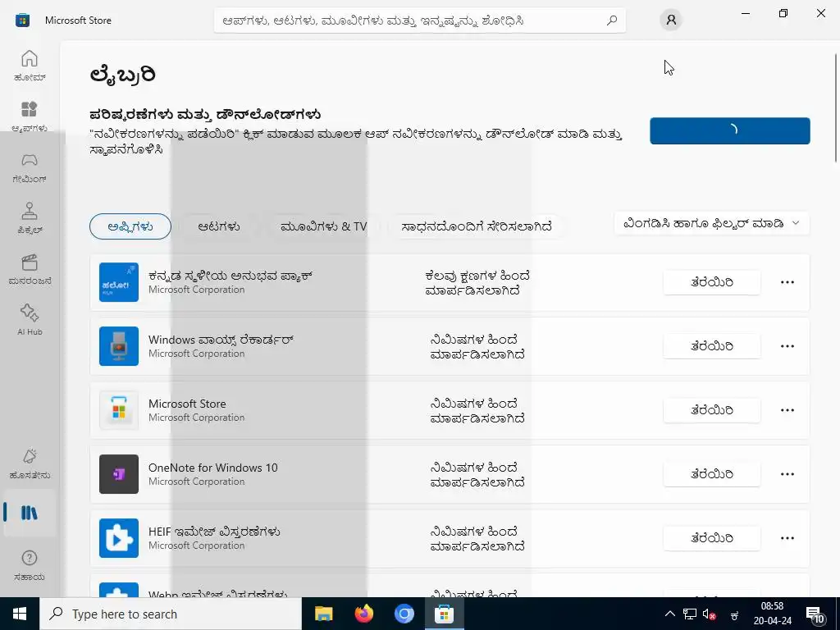840x630 pixels.
Task: Click the Microsoft Store taskbar icon
Action: click(x=444, y=614)
